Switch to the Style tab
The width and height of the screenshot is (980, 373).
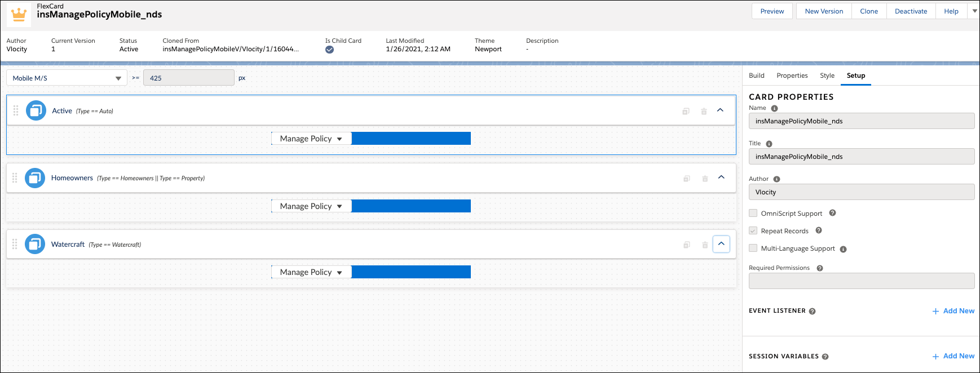(x=827, y=76)
